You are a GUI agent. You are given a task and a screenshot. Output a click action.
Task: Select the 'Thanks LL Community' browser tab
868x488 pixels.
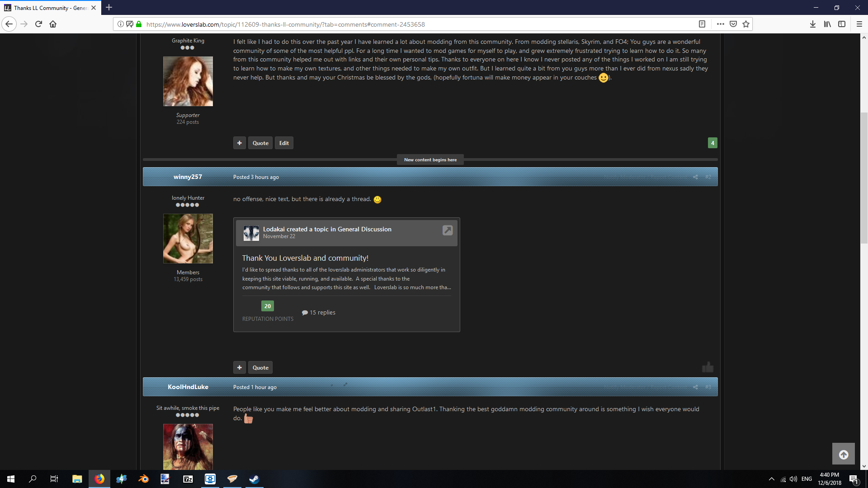click(x=51, y=8)
